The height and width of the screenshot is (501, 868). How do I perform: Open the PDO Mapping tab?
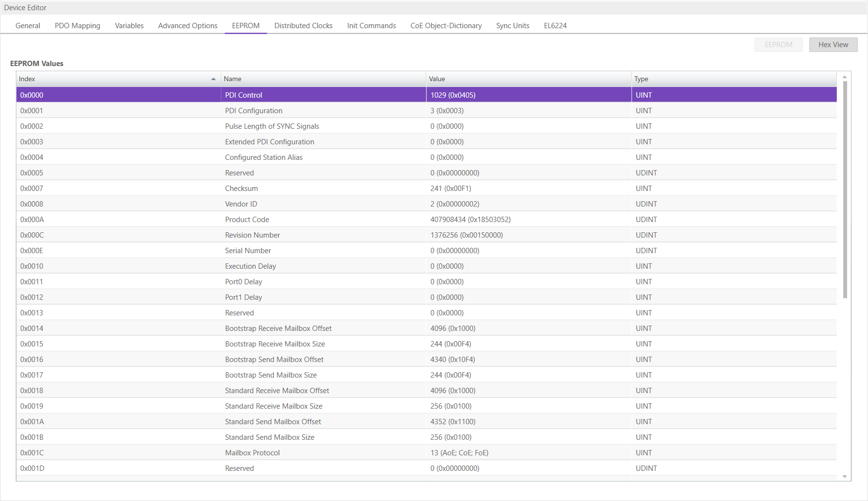[78, 26]
